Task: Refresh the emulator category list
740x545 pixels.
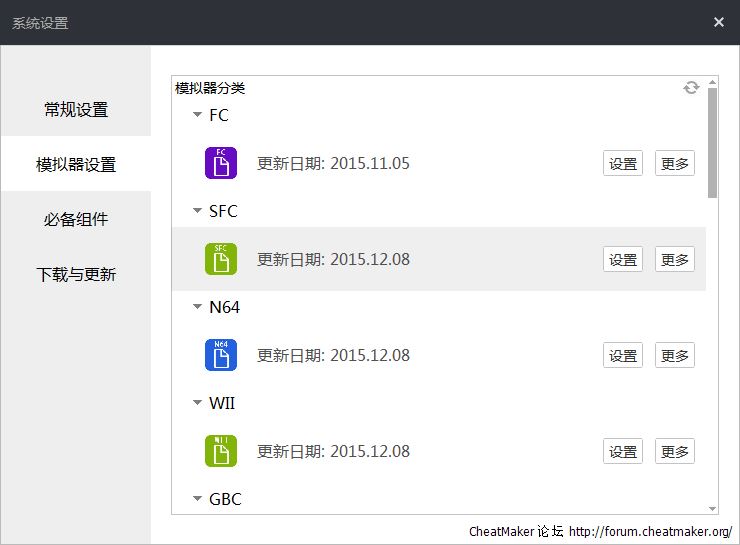Action: 691,88
